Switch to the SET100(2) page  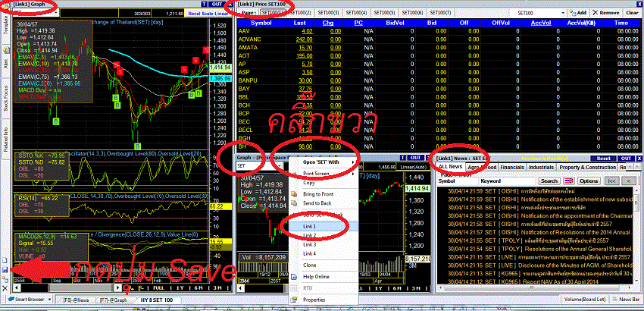point(300,13)
